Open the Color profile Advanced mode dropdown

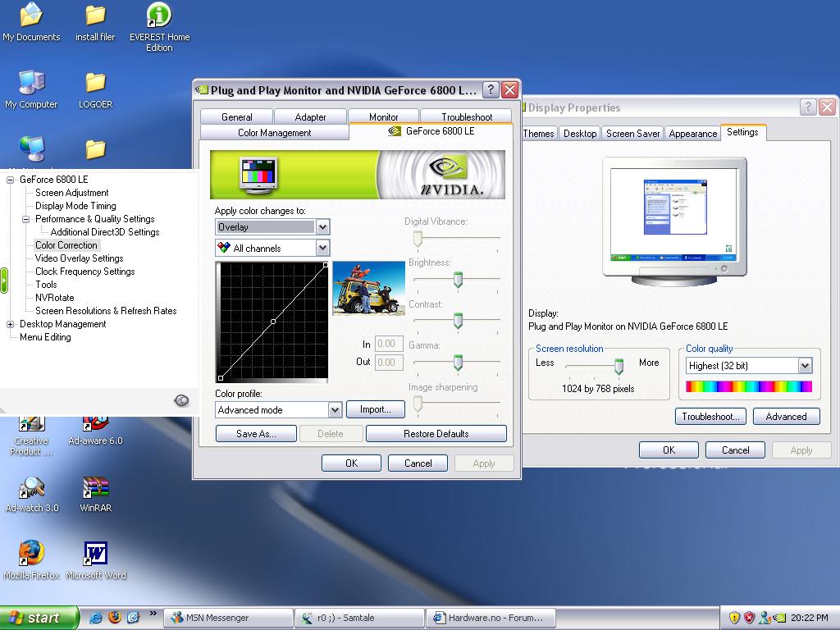click(335, 410)
